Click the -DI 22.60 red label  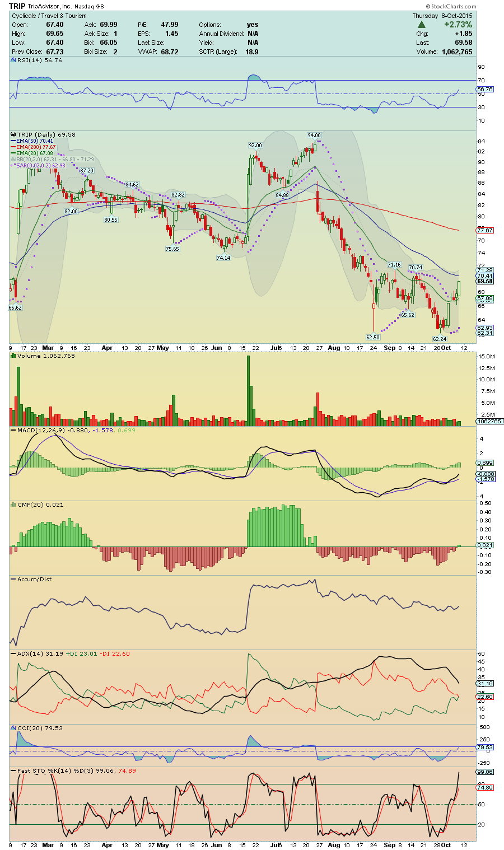click(x=115, y=653)
